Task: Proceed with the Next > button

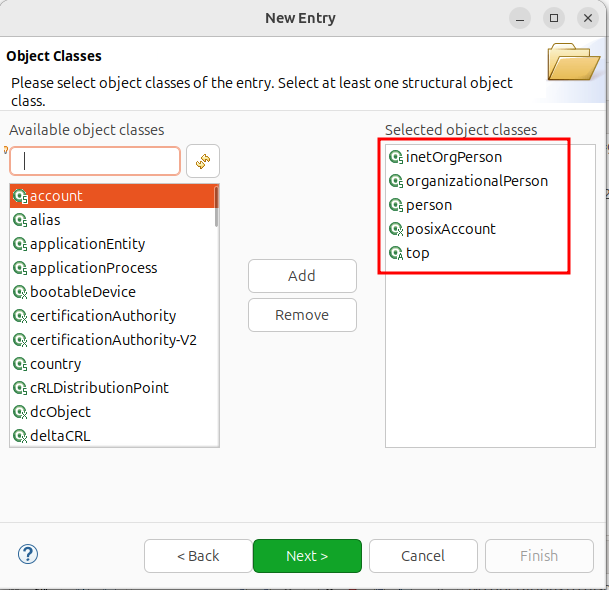Action: (x=307, y=556)
